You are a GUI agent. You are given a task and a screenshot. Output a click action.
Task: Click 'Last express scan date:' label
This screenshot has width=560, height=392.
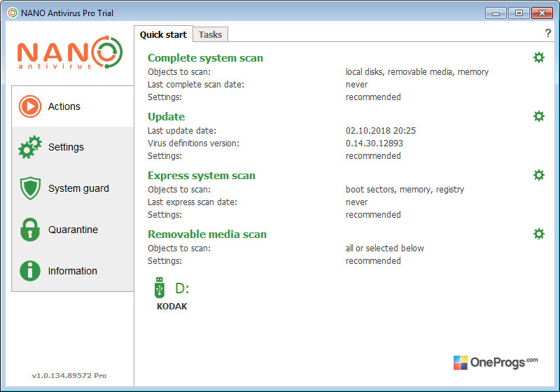192,202
